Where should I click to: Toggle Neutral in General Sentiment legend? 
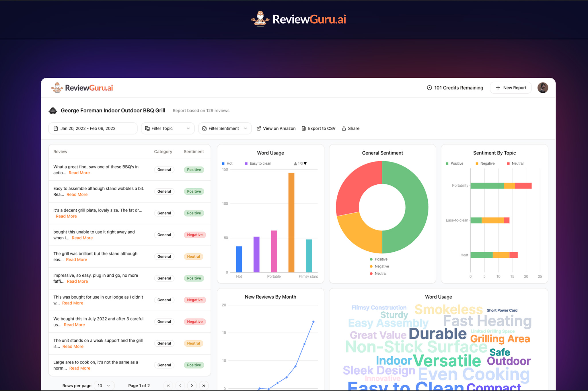[x=378, y=273]
